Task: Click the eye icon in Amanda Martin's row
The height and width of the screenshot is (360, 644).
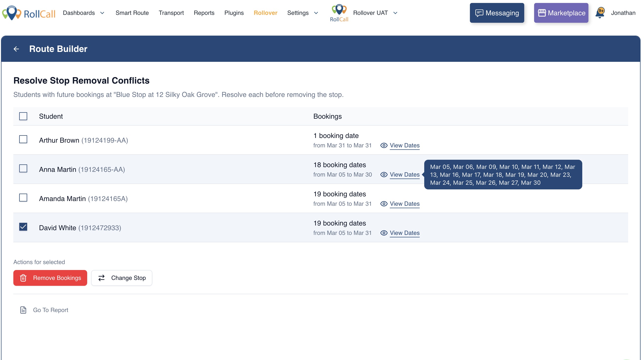Action: pos(384,204)
